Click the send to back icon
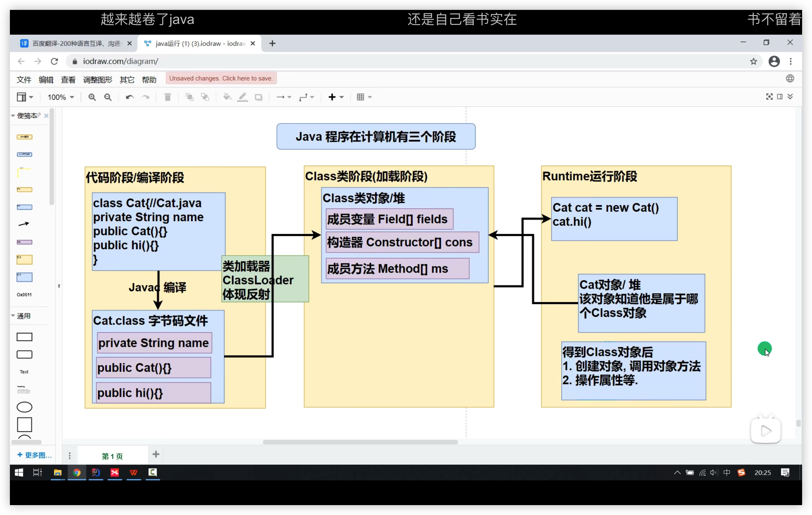 pos(205,97)
